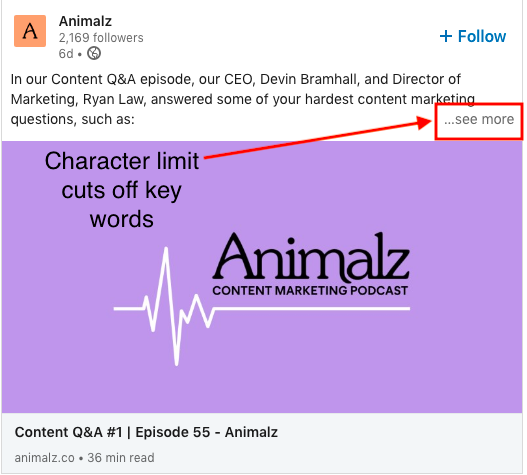Click the orange Animalz avatar logo
This screenshot has height=475, width=527.
coord(30,31)
